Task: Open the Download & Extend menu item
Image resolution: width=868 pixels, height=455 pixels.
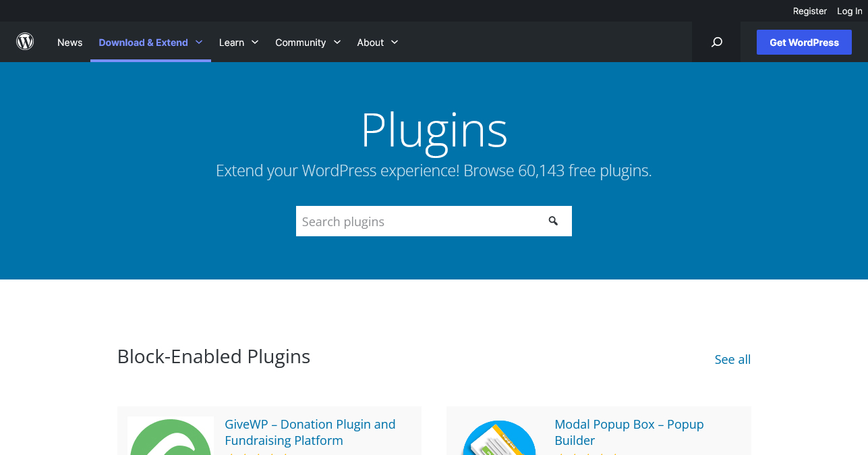Action: [x=143, y=42]
